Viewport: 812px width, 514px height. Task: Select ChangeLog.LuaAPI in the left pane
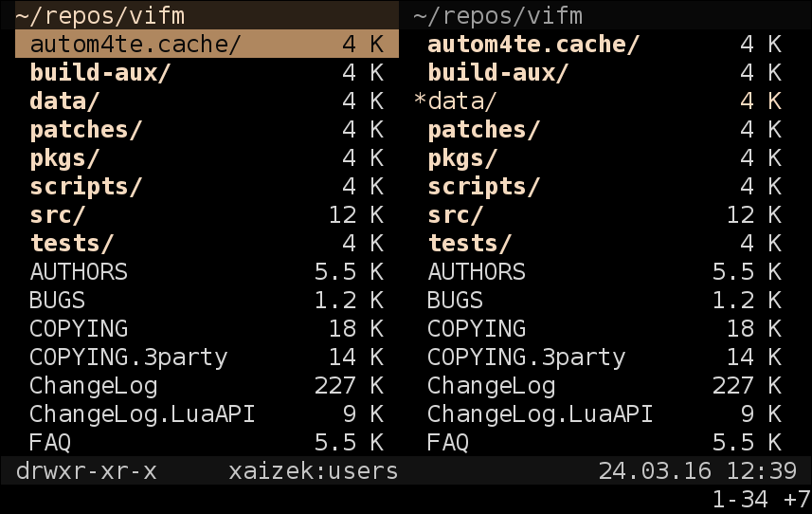click(208, 414)
